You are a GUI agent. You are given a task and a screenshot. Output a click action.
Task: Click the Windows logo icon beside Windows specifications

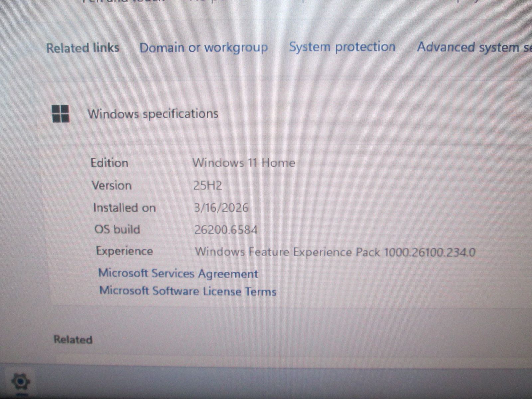pyautogui.click(x=61, y=114)
